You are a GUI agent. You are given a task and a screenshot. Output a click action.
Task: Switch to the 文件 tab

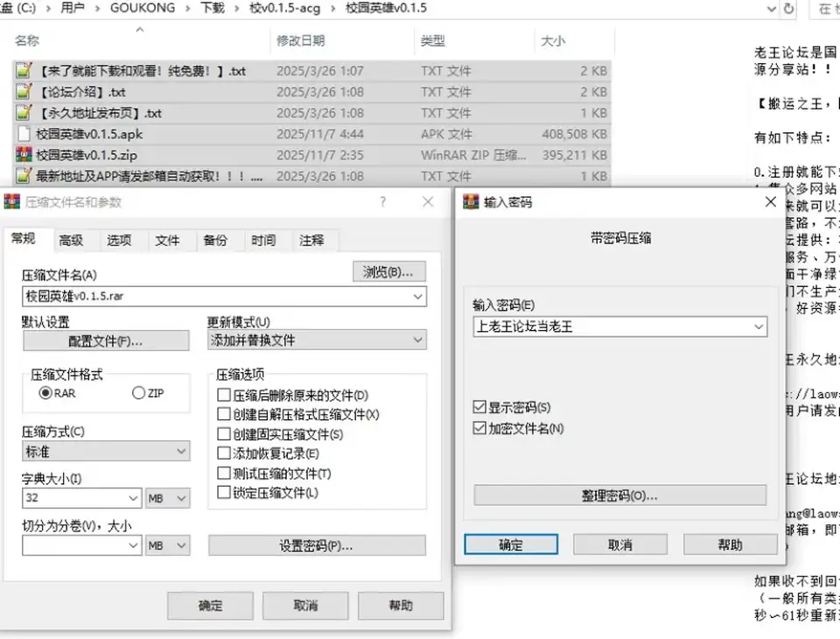(167, 240)
